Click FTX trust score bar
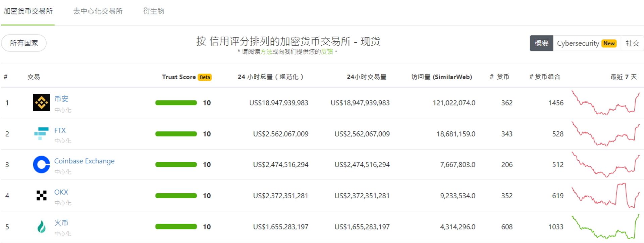 tap(176, 134)
